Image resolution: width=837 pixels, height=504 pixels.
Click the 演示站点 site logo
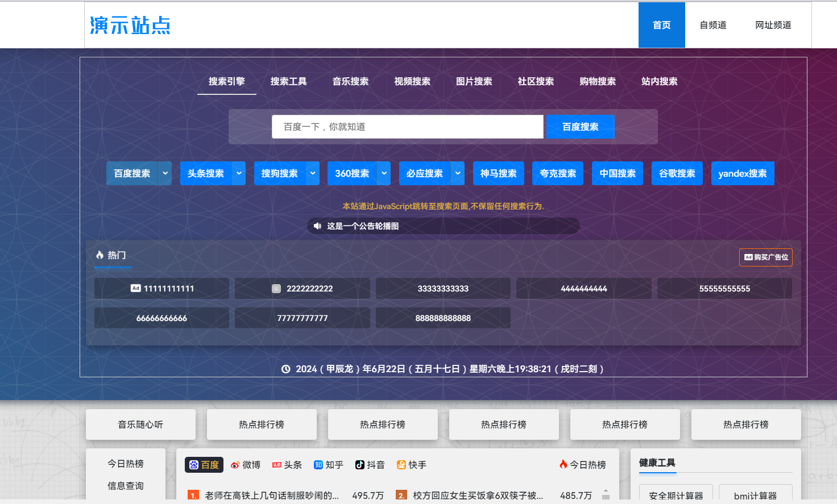(130, 25)
